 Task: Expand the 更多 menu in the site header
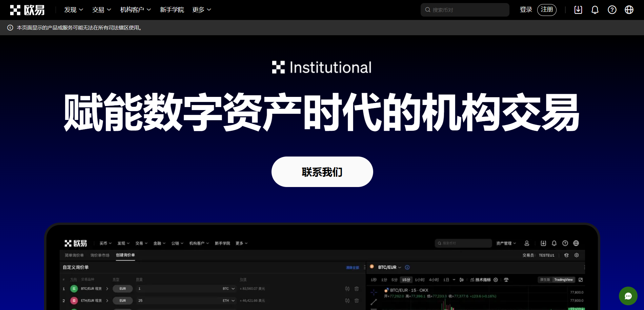point(202,10)
